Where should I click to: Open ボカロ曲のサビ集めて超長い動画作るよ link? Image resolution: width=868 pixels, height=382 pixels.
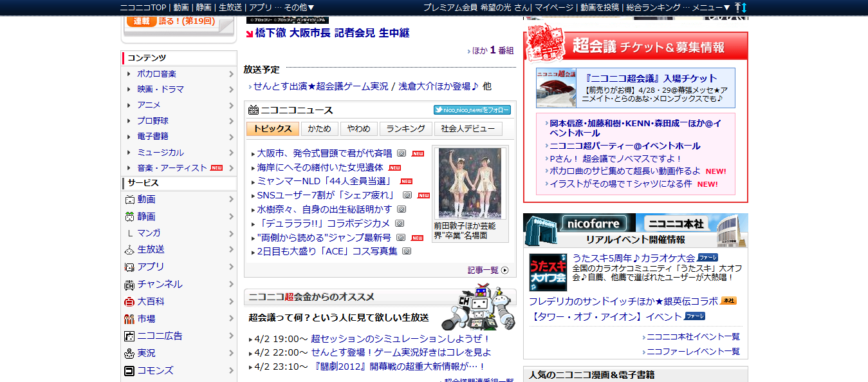(x=625, y=171)
